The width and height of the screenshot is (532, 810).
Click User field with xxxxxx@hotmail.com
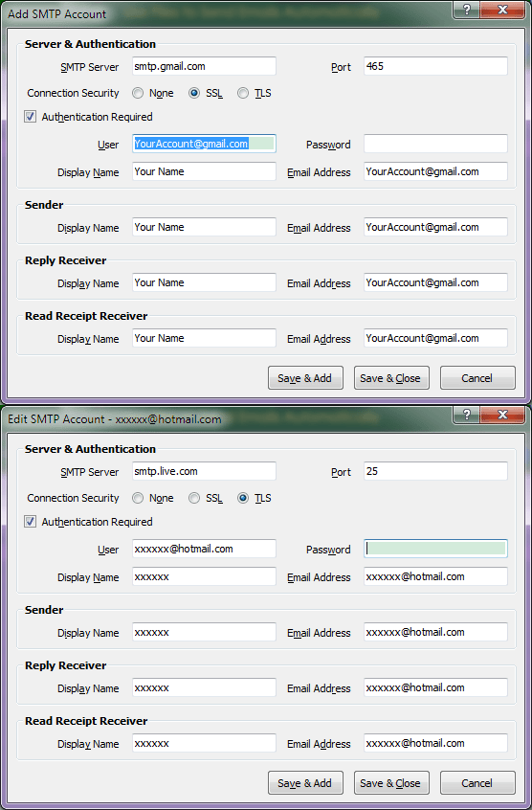point(204,549)
